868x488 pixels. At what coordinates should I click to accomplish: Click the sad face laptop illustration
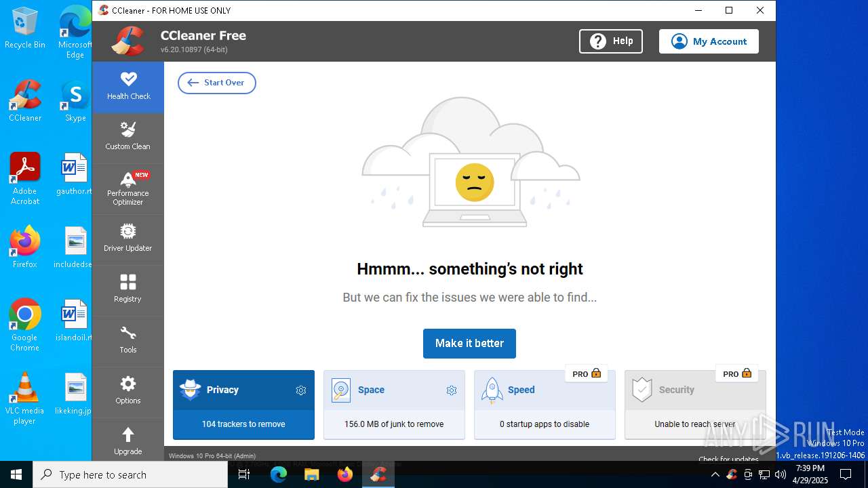471,163
